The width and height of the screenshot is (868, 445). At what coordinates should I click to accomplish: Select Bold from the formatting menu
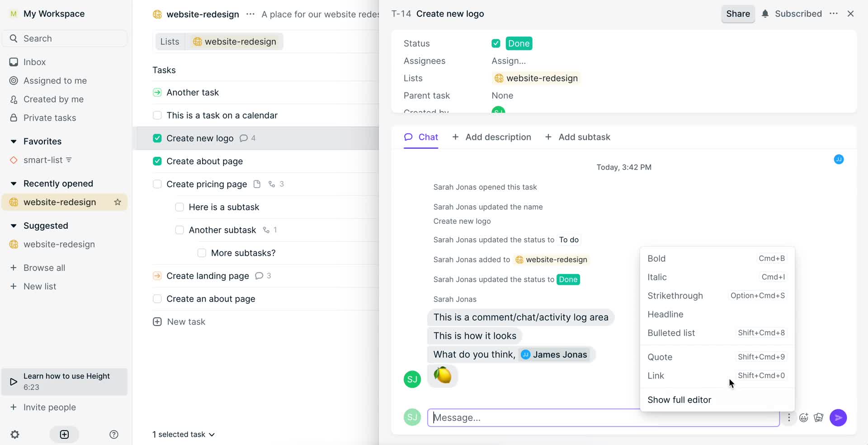coord(717,258)
